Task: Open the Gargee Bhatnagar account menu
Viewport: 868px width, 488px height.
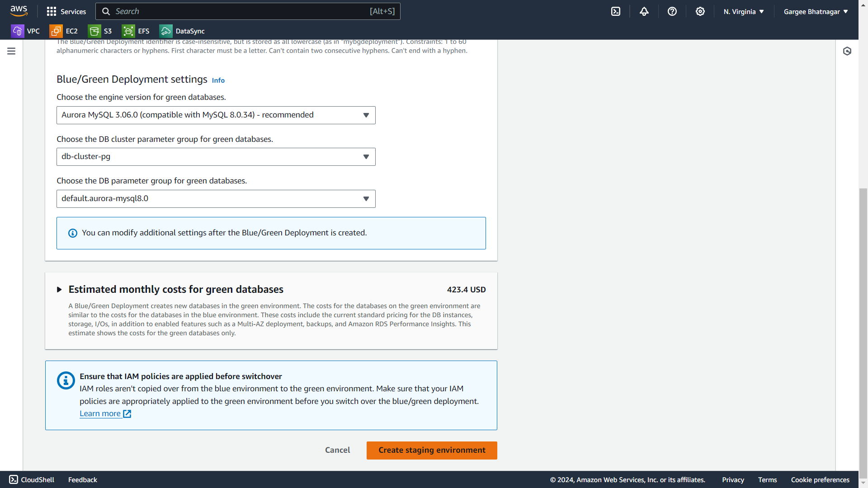Action: pyautogui.click(x=816, y=11)
